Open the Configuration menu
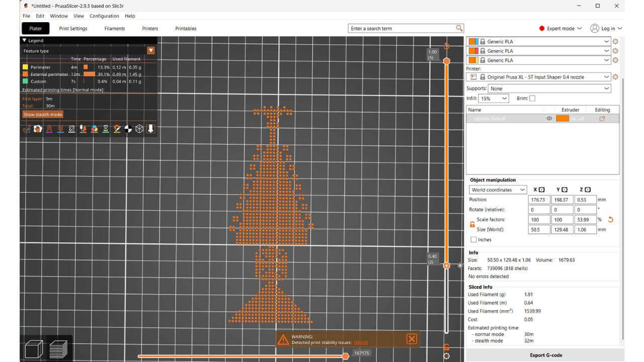 [104, 16]
